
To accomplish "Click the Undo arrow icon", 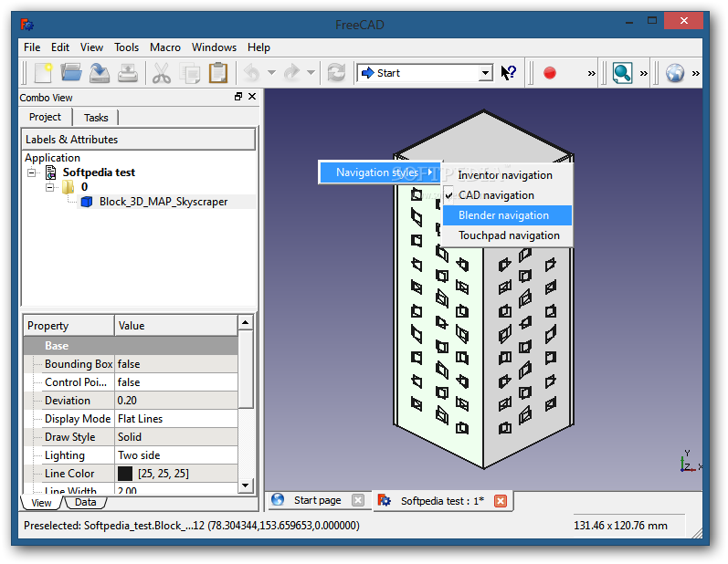I will pos(252,73).
